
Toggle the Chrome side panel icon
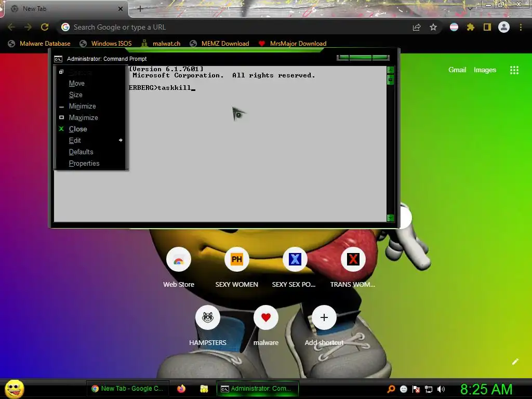coord(487,27)
